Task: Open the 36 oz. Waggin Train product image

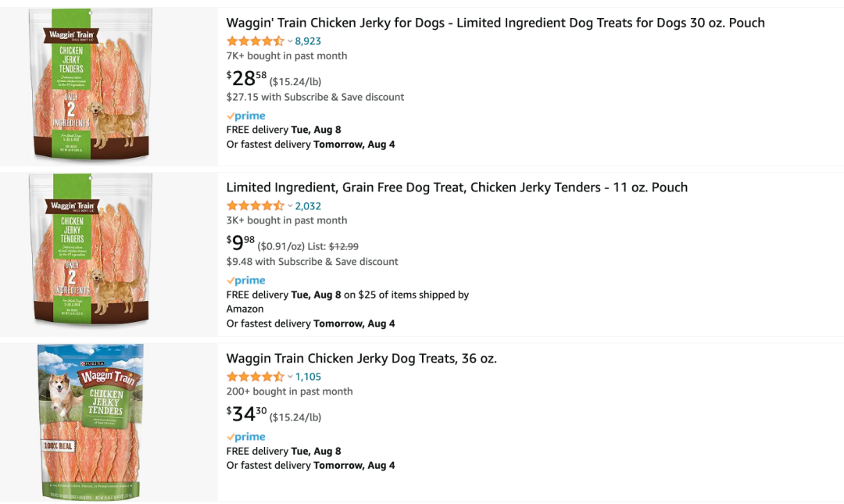Action: coord(91,421)
